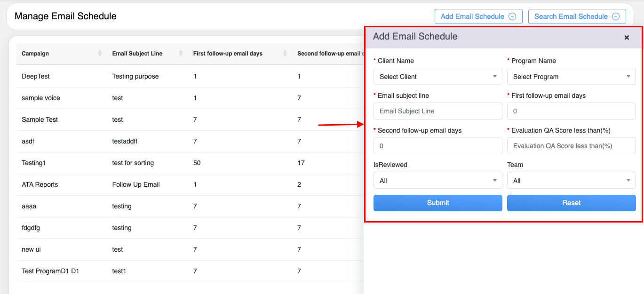This screenshot has width=644, height=294.
Task: Click sort icon on Email Subject Line column
Action: click(181, 54)
